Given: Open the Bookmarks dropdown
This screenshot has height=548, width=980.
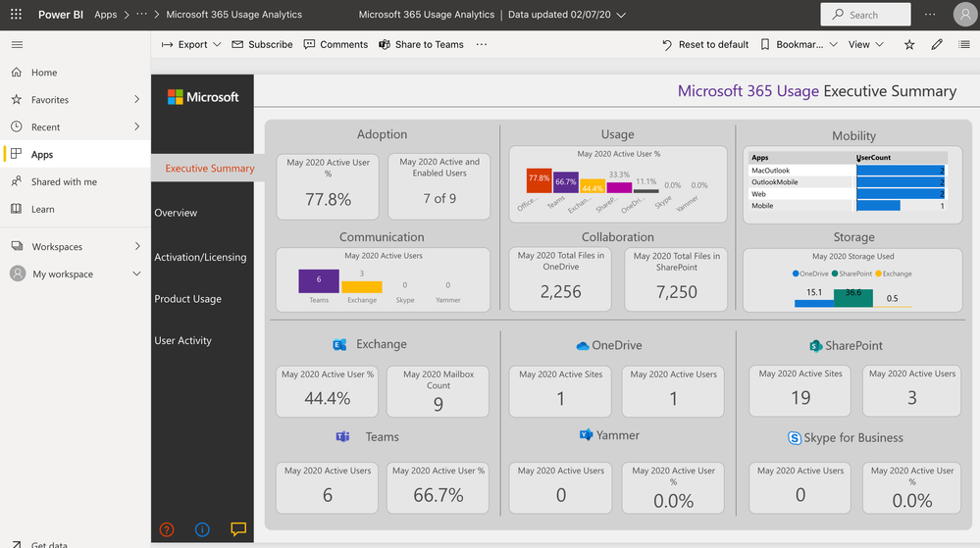Looking at the screenshot, I should click(799, 44).
